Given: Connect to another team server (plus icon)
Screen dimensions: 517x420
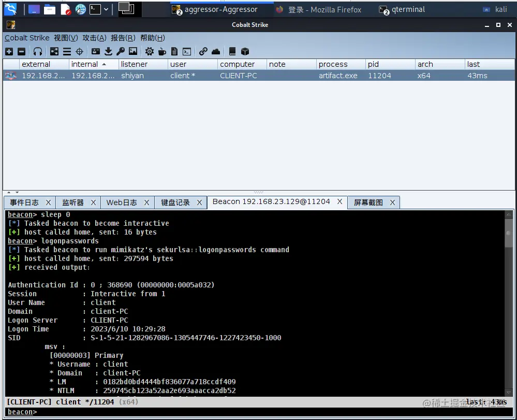Looking at the screenshot, I should 9,51.
